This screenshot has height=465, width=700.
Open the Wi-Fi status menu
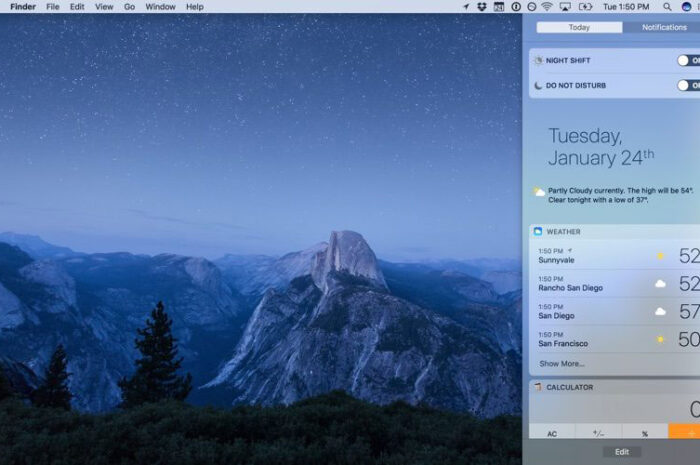click(547, 7)
